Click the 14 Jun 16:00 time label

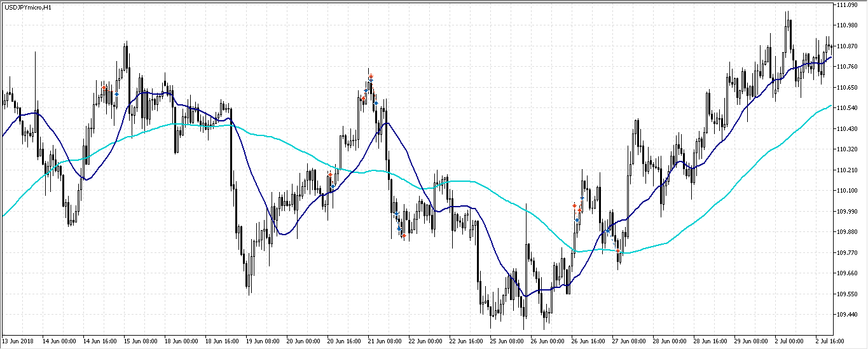100,341
